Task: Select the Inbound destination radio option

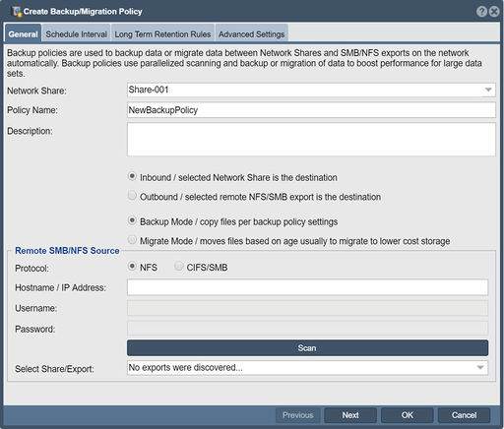Action: pos(132,176)
